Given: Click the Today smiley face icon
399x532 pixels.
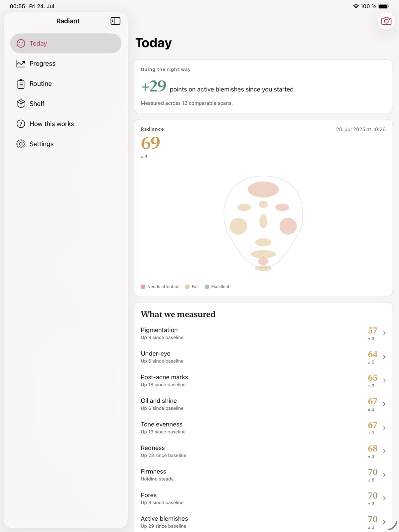Looking at the screenshot, I should click(21, 44).
